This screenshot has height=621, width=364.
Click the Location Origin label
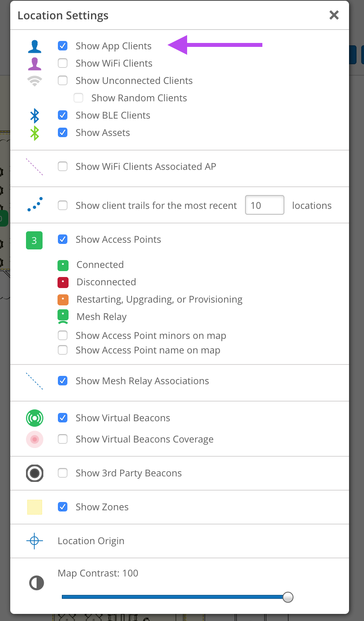[x=91, y=541]
